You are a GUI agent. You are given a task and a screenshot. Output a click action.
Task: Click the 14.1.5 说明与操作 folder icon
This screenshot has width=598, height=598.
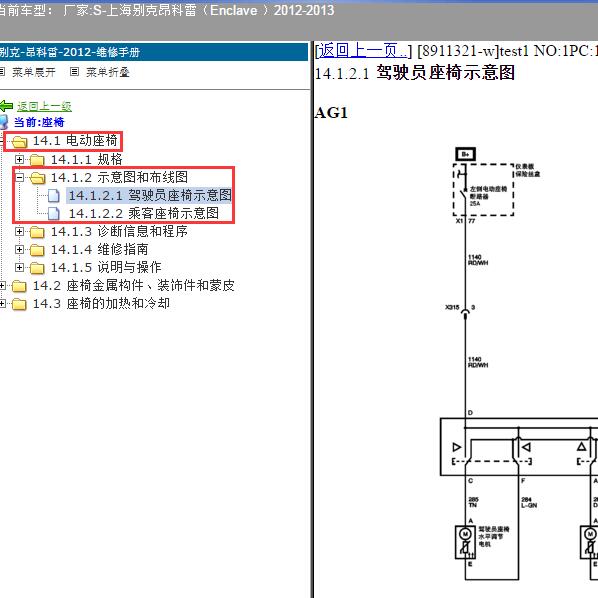(37, 268)
